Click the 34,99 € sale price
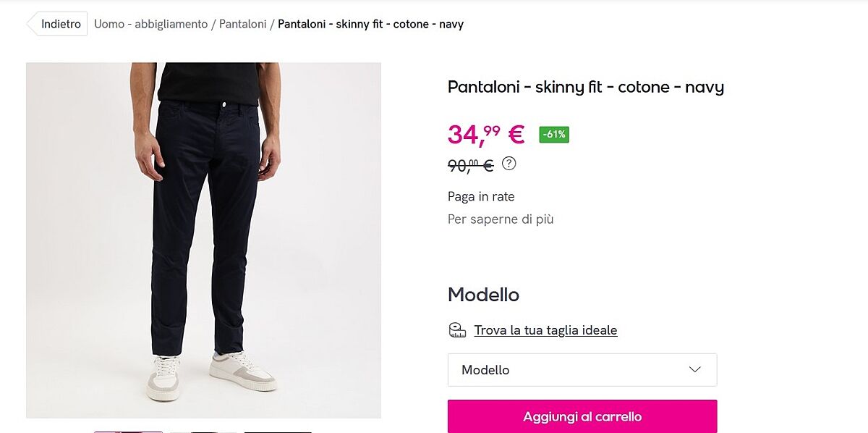This screenshot has height=433, width=868. [485, 134]
